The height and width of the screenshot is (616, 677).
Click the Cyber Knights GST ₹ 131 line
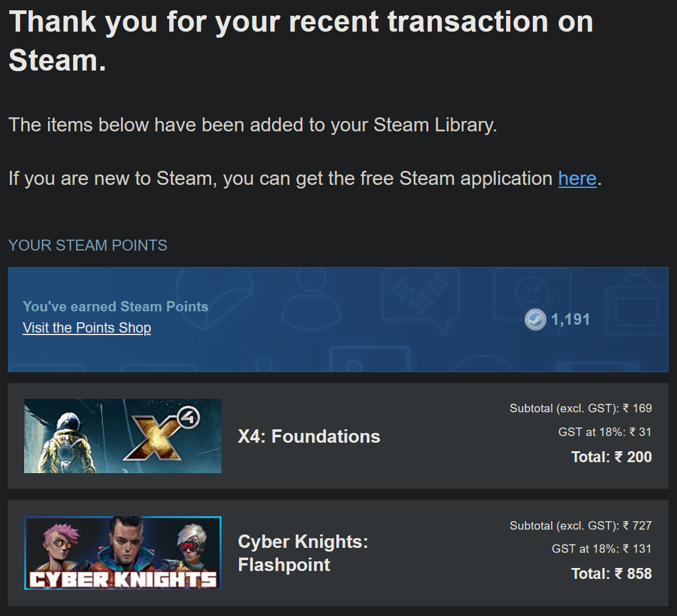tap(602, 549)
